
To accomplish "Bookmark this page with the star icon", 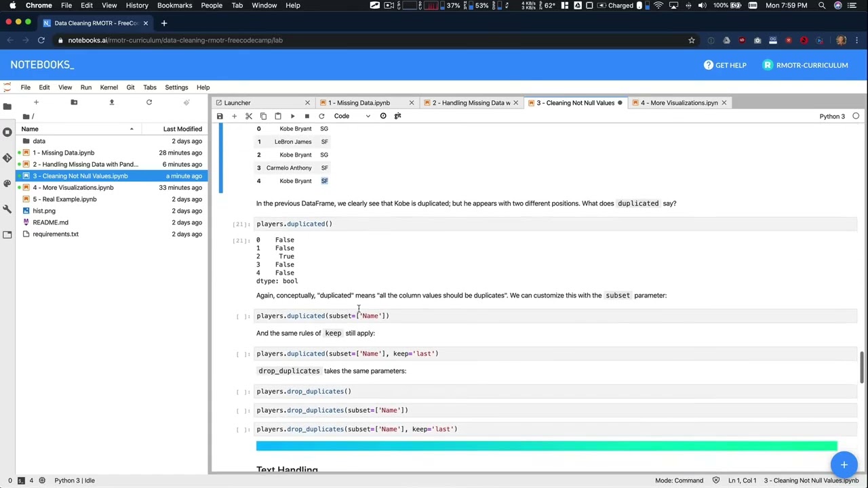I will point(692,40).
